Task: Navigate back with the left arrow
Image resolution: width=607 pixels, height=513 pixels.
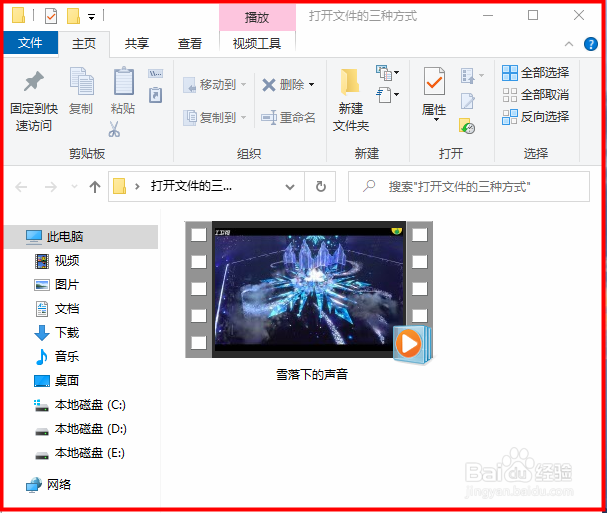Action: 21,187
